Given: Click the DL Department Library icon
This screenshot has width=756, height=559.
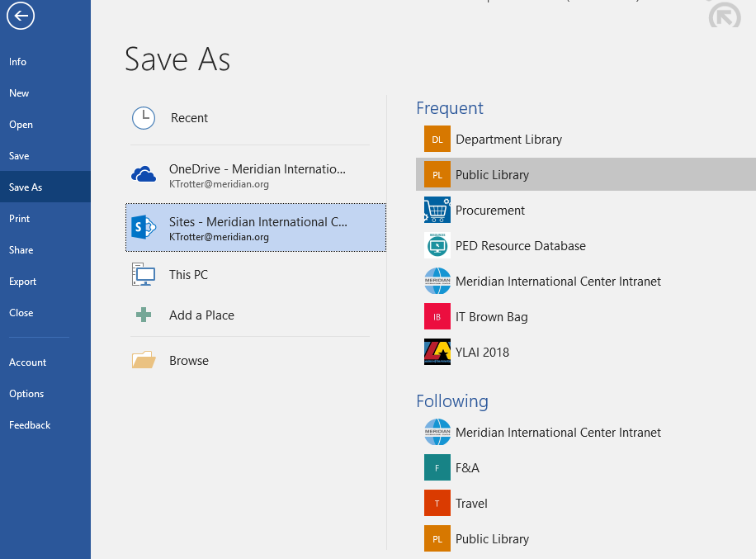Looking at the screenshot, I should coord(437,139).
